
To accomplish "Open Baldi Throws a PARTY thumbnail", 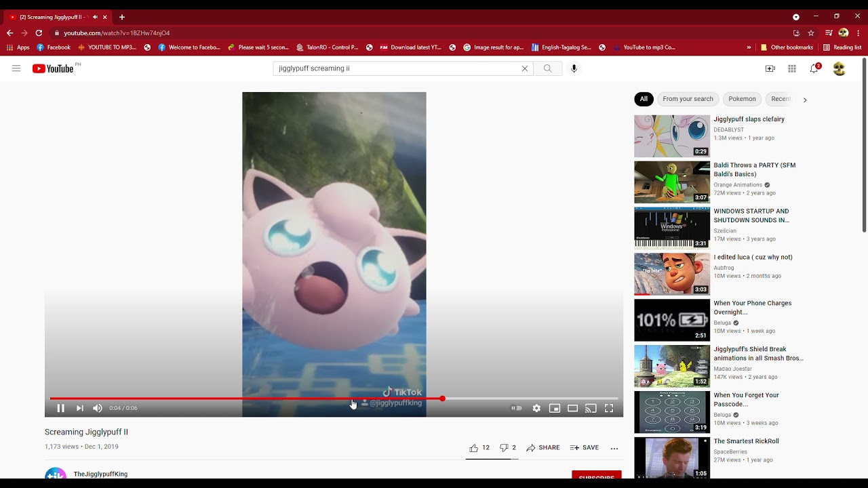I will pyautogui.click(x=672, y=182).
